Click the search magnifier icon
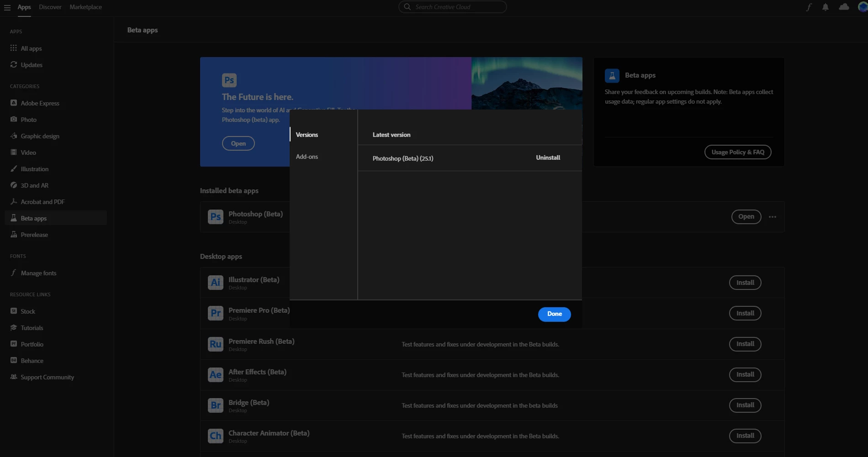Viewport: 868px width, 457px height. pyautogui.click(x=407, y=7)
